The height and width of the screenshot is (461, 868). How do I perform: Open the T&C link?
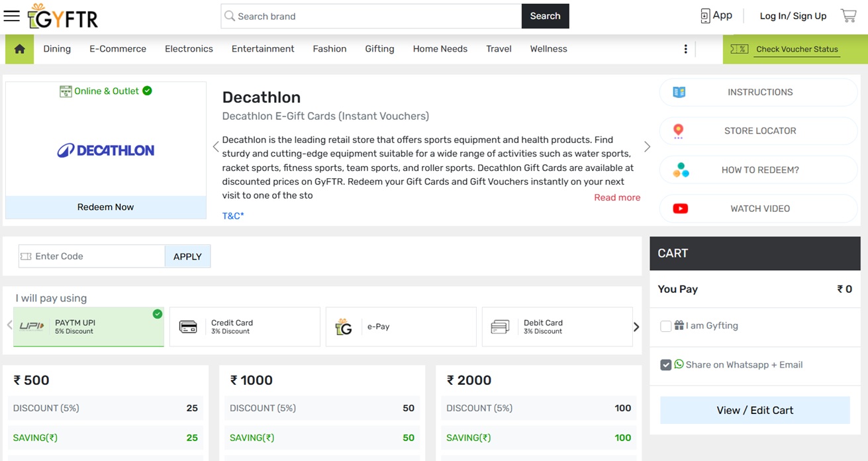233,216
